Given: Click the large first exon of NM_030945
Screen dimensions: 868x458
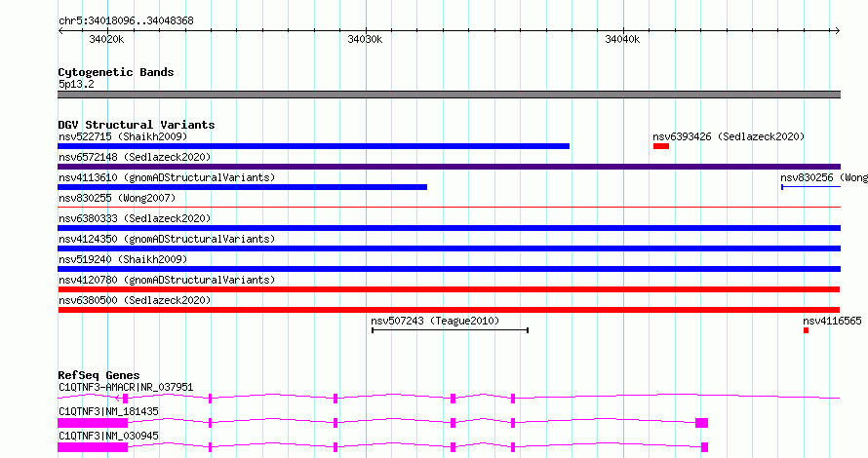Looking at the screenshot, I should pos(93,447).
